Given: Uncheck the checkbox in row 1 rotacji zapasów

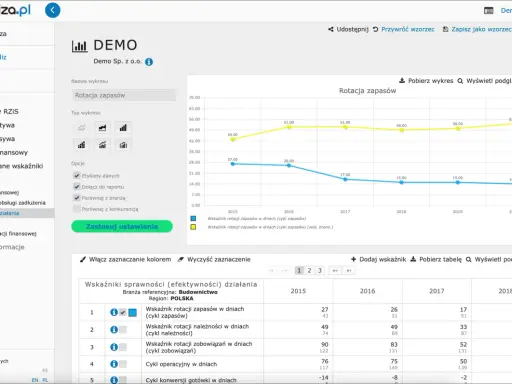Looking at the screenshot, I should point(123,312).
